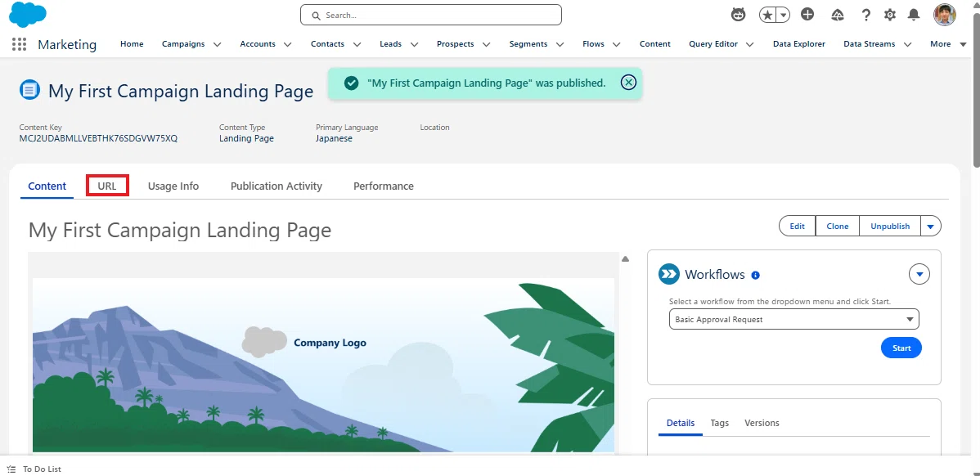Expand the Data Streams chevron menu
Screen dimensions: 980x476
(907, 44)
